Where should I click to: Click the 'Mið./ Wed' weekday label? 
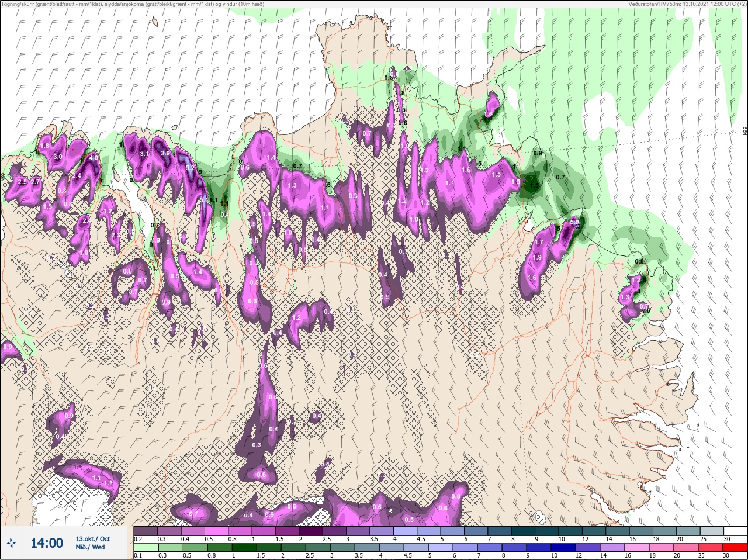coord(90,547)
